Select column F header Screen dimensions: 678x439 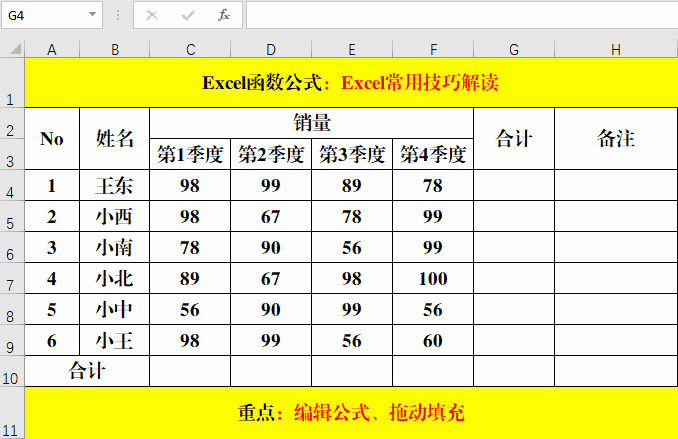433,49
